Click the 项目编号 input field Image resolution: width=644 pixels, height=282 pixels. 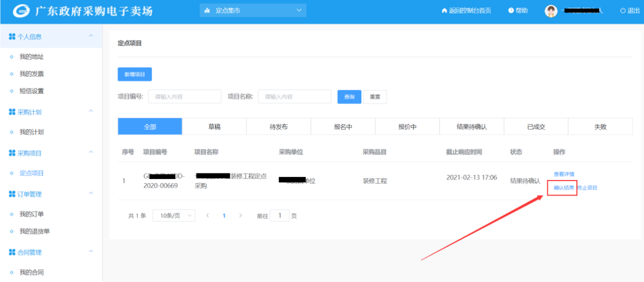click(x=184, y=97)
